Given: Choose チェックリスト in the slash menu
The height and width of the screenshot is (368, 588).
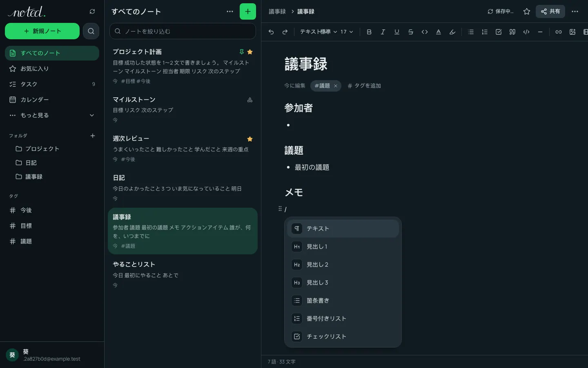Looking at the screenshot, I should [x=343, y=337].
